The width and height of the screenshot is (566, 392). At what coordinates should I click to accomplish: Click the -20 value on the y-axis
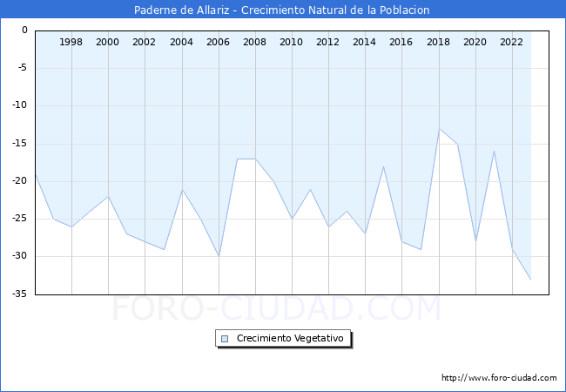pos(19,181)
